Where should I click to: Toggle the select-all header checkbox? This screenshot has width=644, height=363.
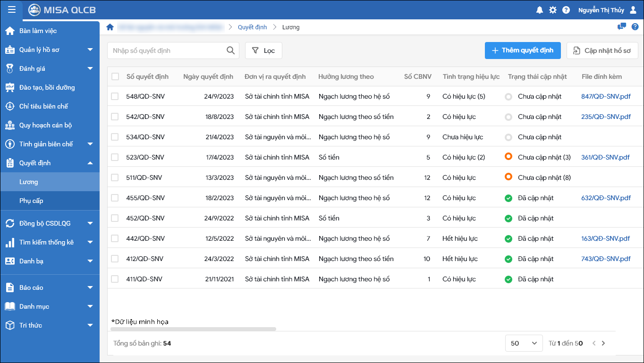coord(115,76)
